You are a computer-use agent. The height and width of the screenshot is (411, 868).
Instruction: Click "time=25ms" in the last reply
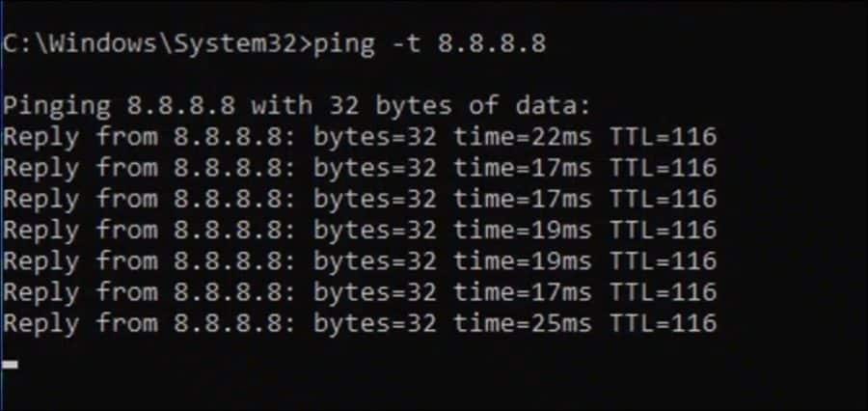click(522, 322)
